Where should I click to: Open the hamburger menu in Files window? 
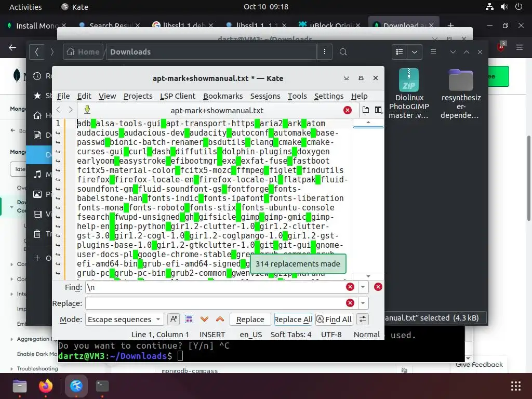click(x=433, y=51)
